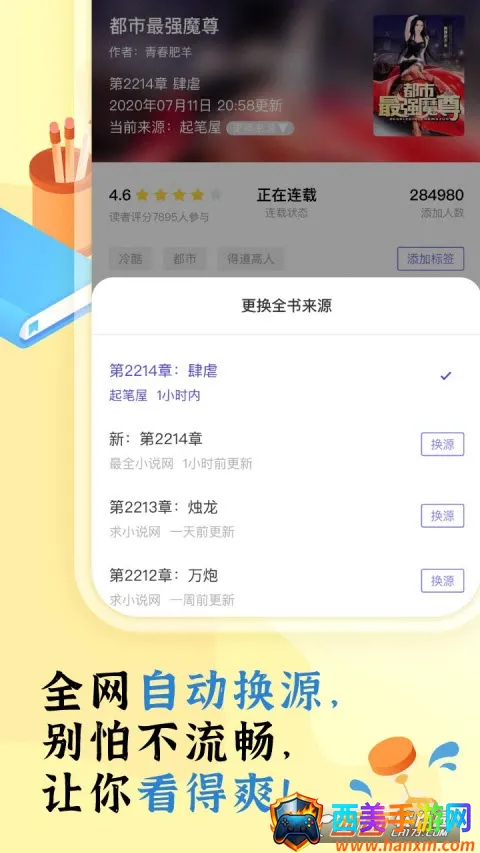480x853 pixels.
Task: Click the 添加标签 button
Action: pyautogui.click(x=430, y=258)
